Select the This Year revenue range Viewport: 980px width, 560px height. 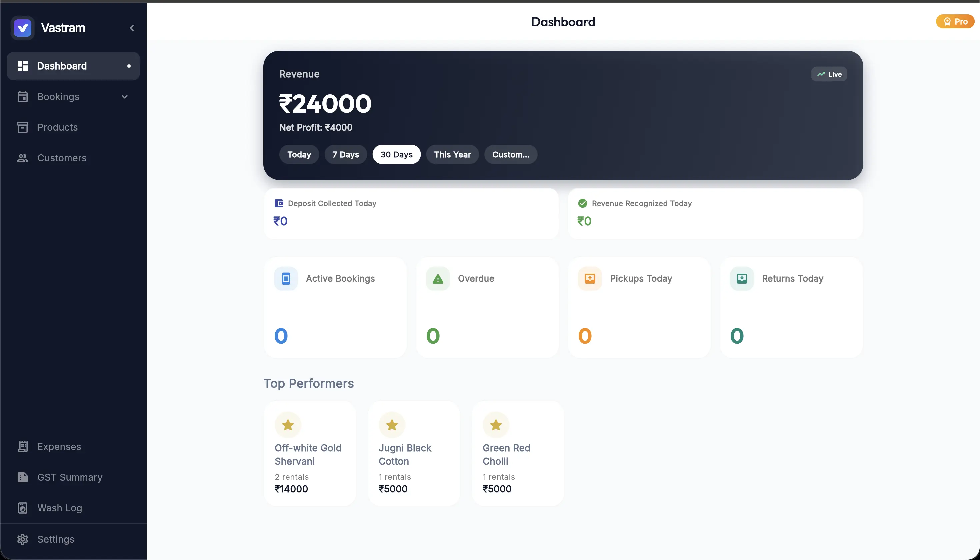[452, 155]
